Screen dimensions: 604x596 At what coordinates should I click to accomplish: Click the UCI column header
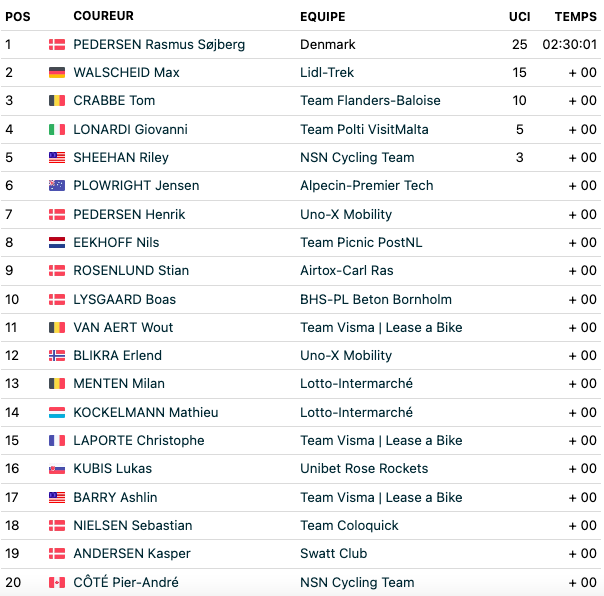[520, 17]
